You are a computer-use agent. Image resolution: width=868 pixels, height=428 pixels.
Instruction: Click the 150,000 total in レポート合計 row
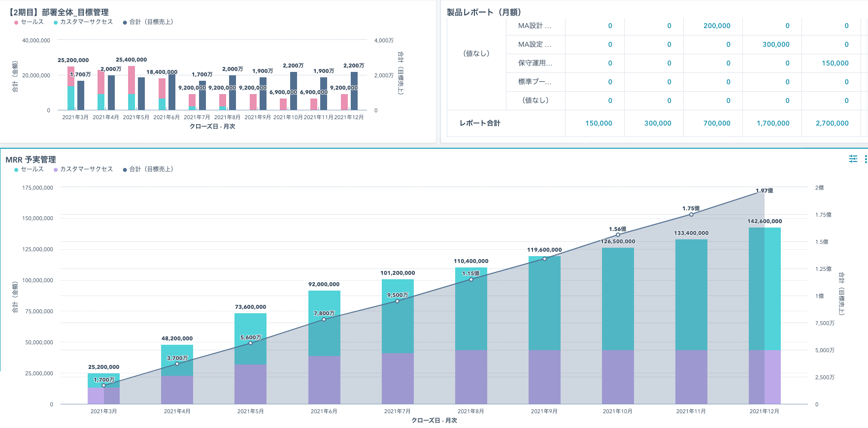(x=599, y=123)
